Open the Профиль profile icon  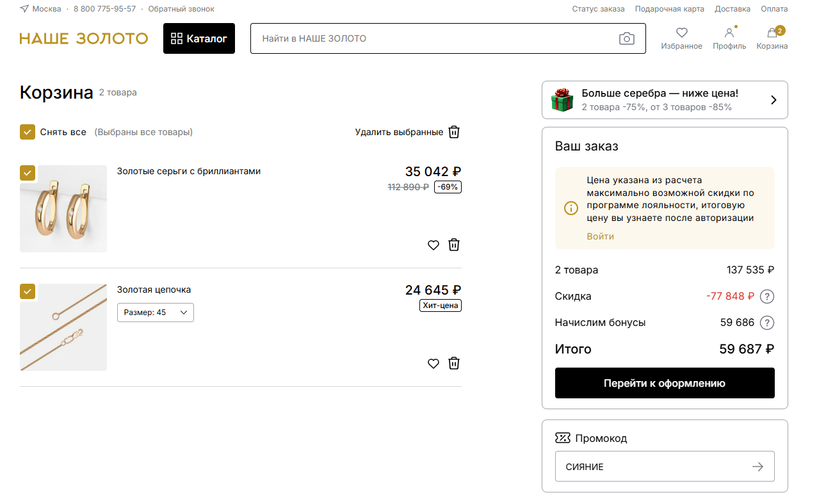pyautogui.click(x=729, y=33)
